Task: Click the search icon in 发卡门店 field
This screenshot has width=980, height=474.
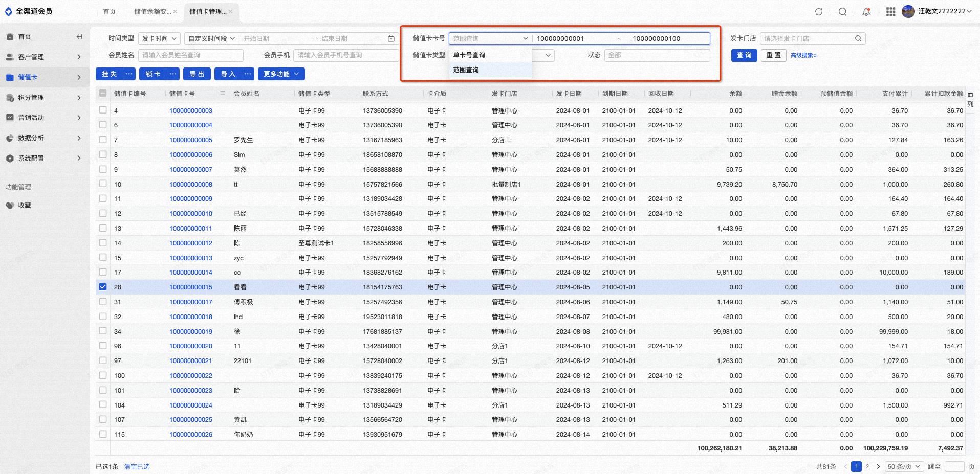Action: click(x=858, y=38)
